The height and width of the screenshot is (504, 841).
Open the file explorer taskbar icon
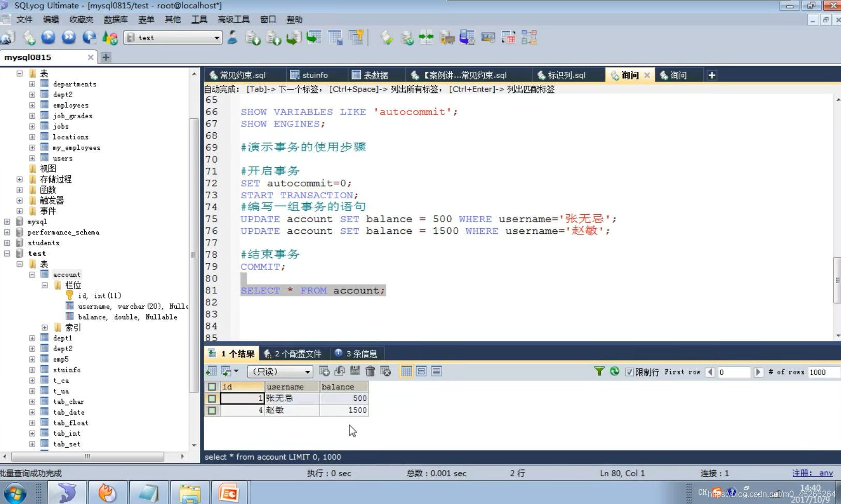(x=190, y=493)
